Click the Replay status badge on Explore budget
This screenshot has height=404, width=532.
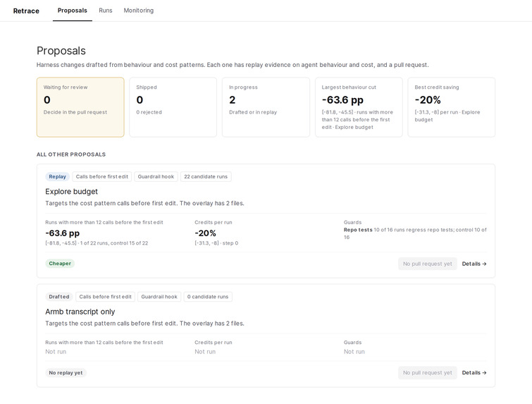[57, 176]
